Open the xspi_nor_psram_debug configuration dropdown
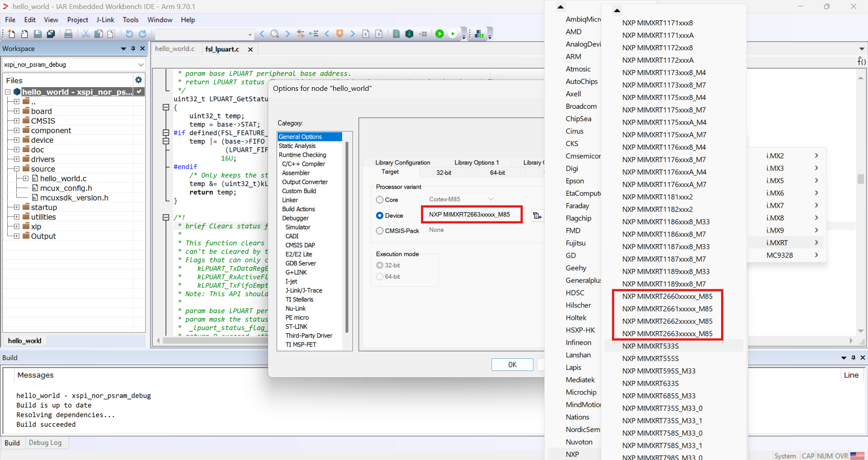The height and width of the screenshot is (460, 868). tap(74, 65)
